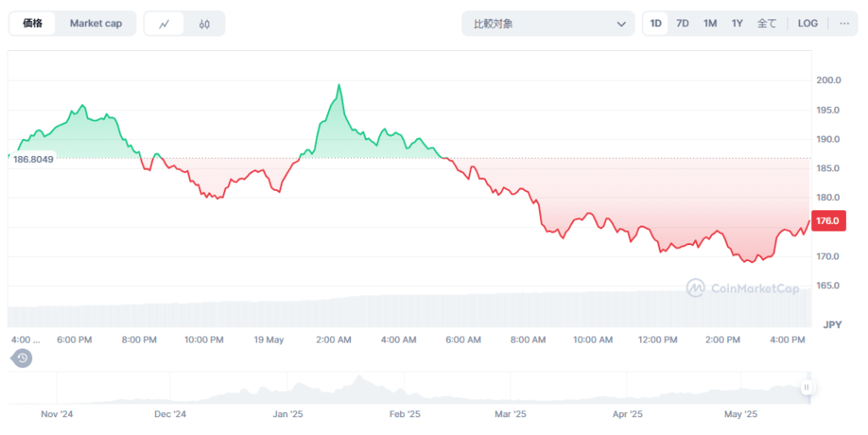Choose the 1M time range
The image size is (868, 435).
[x=709, y=24]
